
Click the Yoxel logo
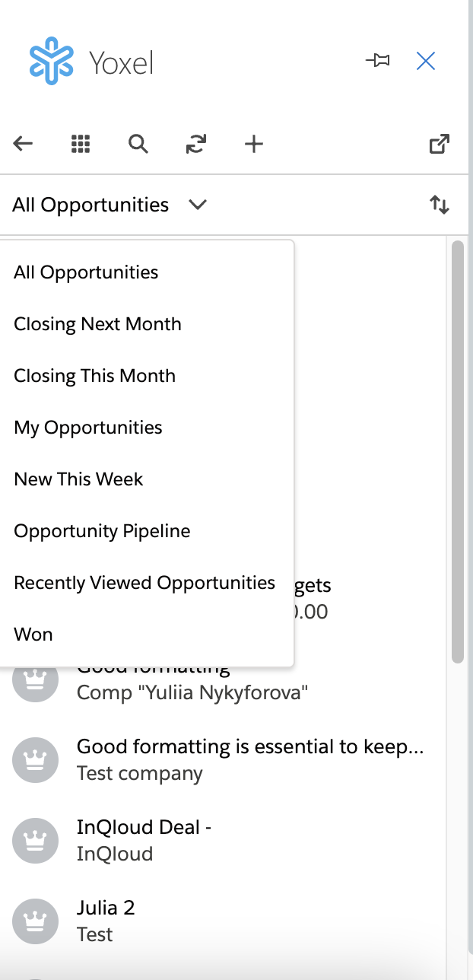tap(91, 61)
